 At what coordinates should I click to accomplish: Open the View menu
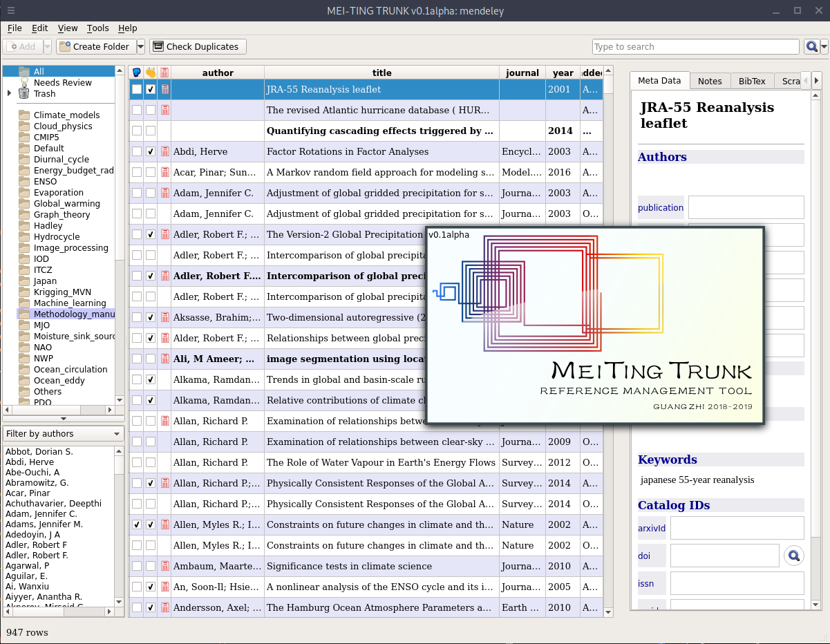(x=68, y=28)
